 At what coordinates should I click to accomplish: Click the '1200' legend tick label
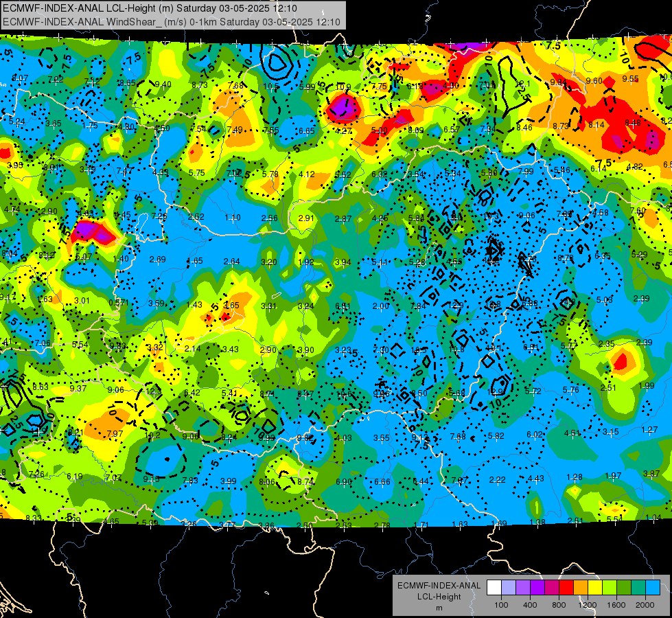pyautogui.click(x=587, y=605)
